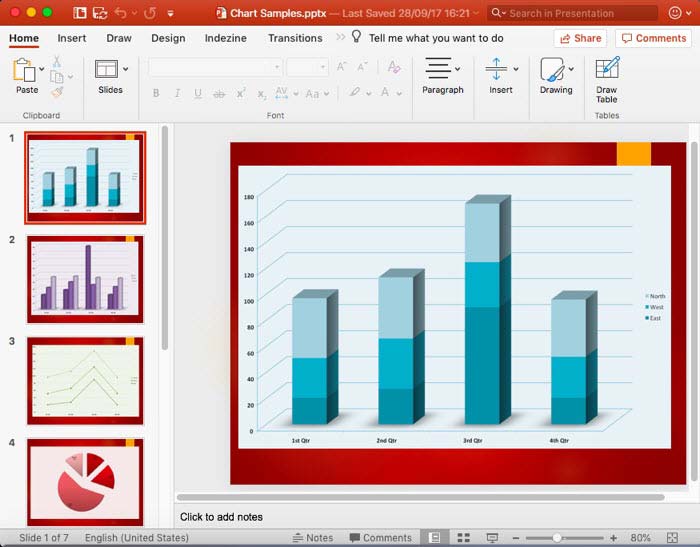Toggle Normal view button in status bar
This screenshot has width=700, height=547.
(434, 538)
